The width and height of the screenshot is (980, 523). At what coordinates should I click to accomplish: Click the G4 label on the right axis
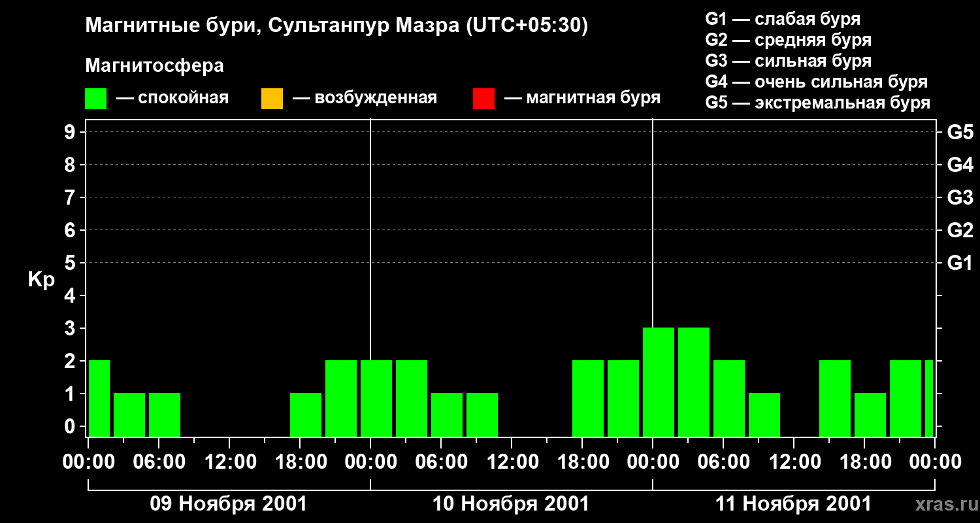tap(960, 165)
